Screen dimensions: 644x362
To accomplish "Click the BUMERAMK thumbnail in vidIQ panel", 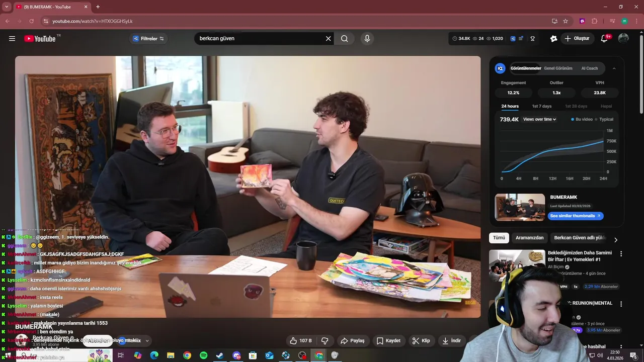I will point(520,207).
